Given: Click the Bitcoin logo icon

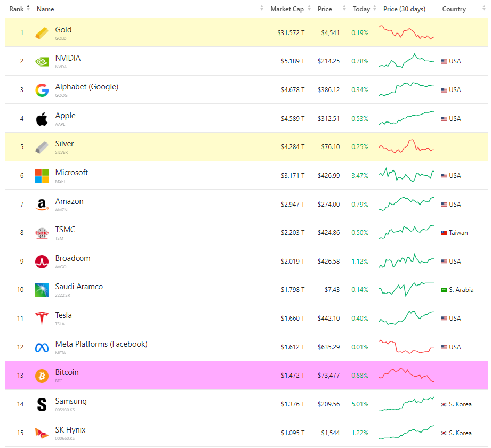Looking at the screenshot, I should coord(42,376).
